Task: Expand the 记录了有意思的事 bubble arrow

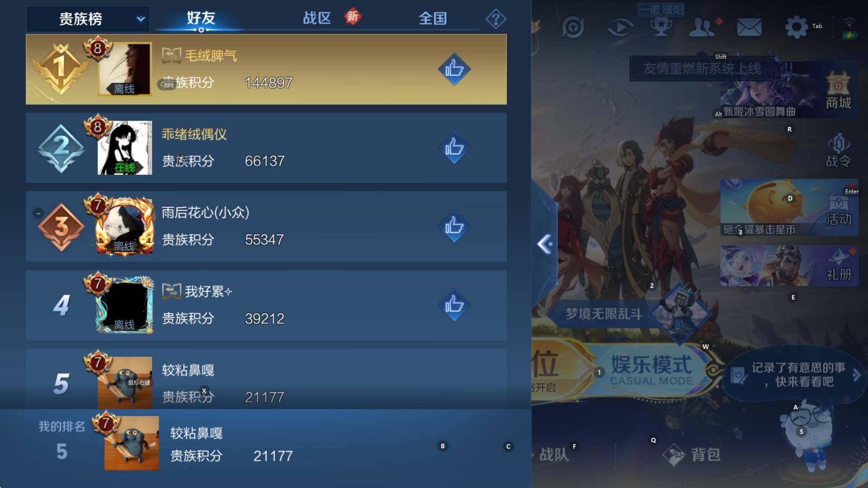Action: [856, 375]
